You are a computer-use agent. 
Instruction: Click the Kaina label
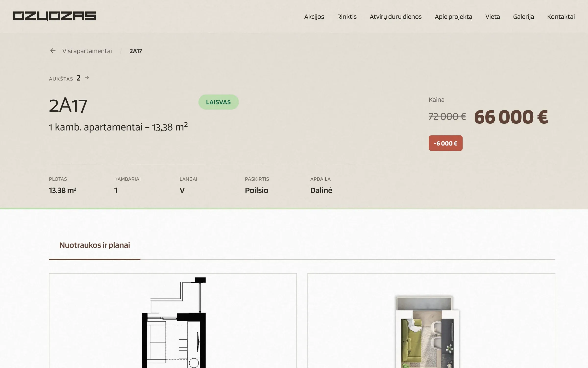pyautogui.click(x=436, y=100)
